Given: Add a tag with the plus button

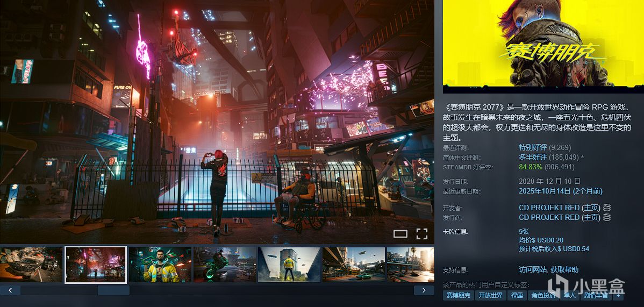Looking at the screenshot, I should tap(619, 295).
